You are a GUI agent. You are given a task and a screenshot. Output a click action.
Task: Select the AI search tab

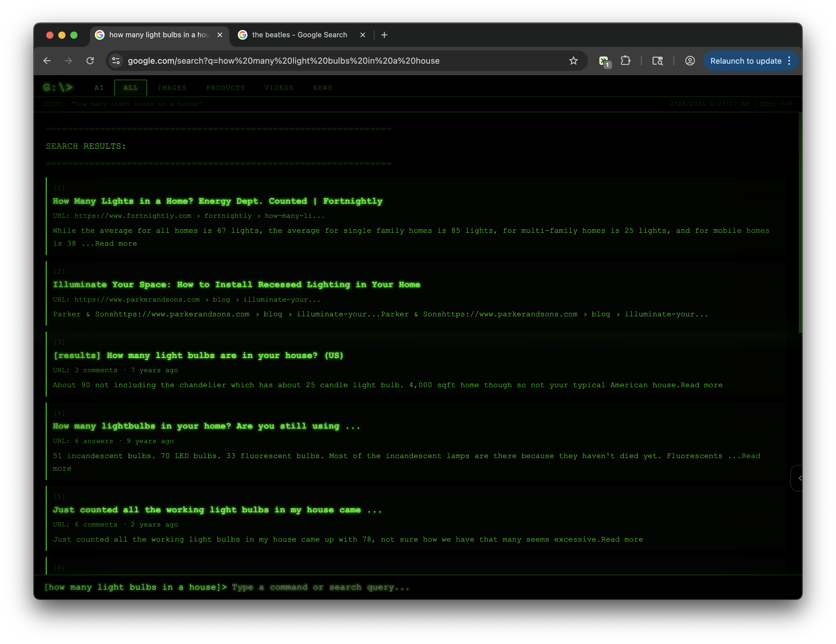pos(99,88)
